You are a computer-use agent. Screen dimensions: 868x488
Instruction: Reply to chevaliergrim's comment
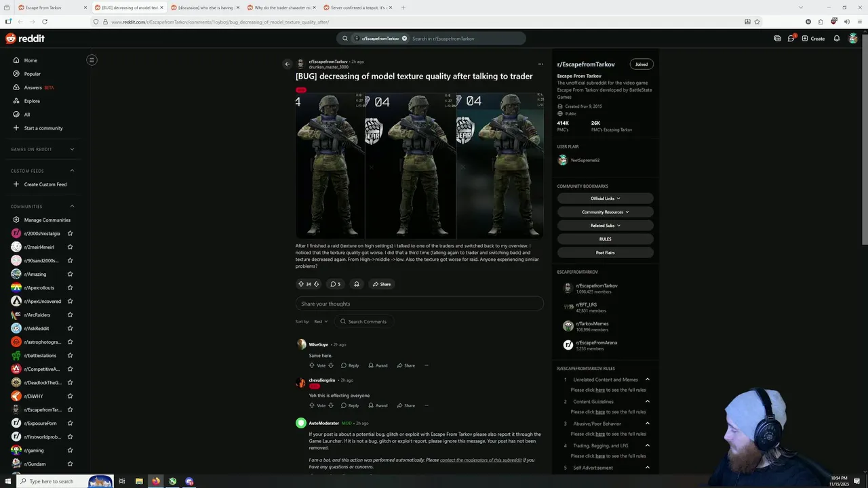(350, 405)
